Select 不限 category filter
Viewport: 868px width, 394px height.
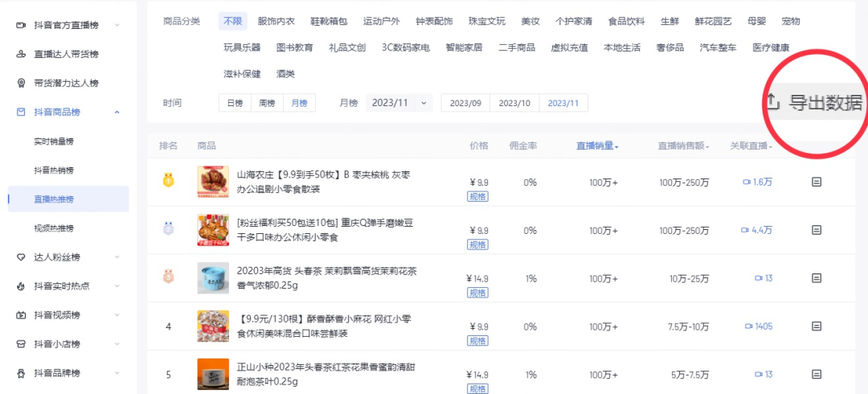[x=232, y=22]
